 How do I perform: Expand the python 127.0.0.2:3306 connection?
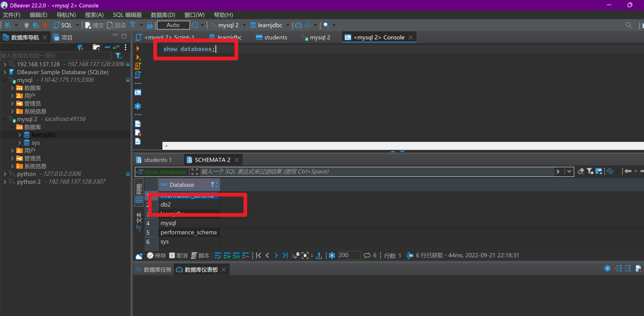click(5, 174)
